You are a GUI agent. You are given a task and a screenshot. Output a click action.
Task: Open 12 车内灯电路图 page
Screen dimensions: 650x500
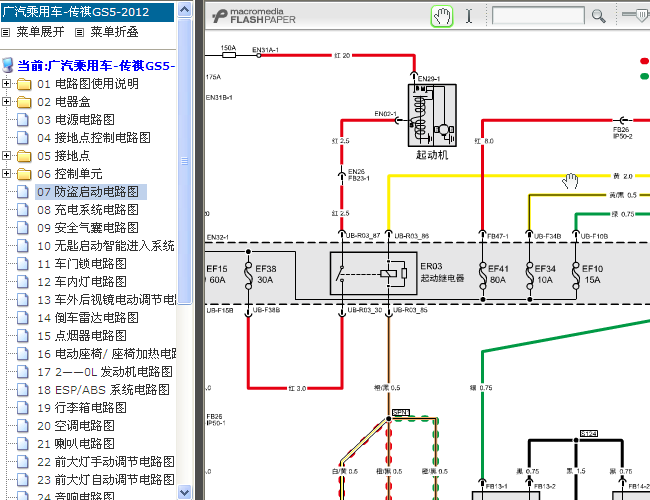82,282
